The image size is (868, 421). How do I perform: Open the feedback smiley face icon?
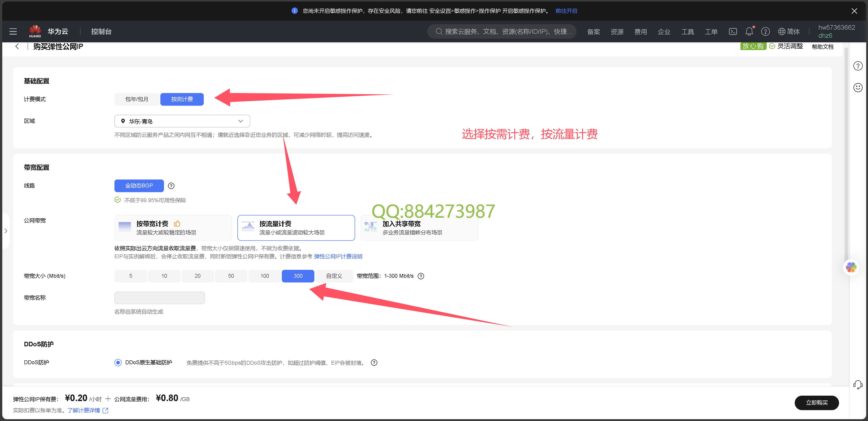pos(858,88)
